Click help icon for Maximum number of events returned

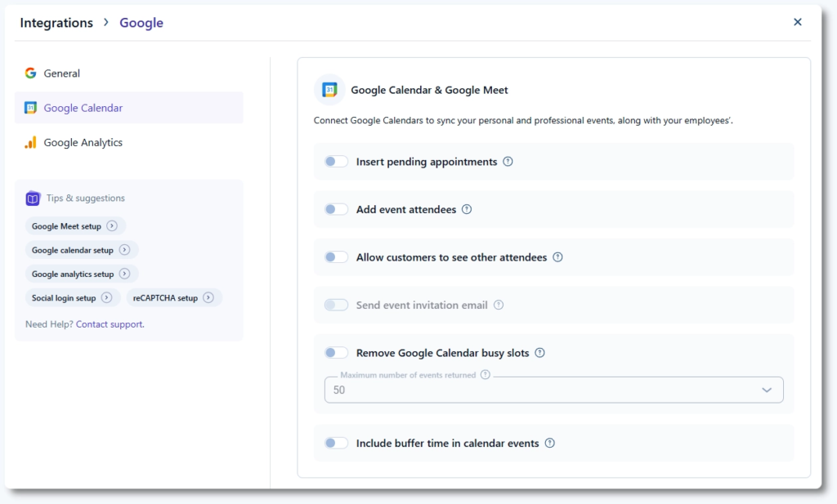click(x=486, y=375)
